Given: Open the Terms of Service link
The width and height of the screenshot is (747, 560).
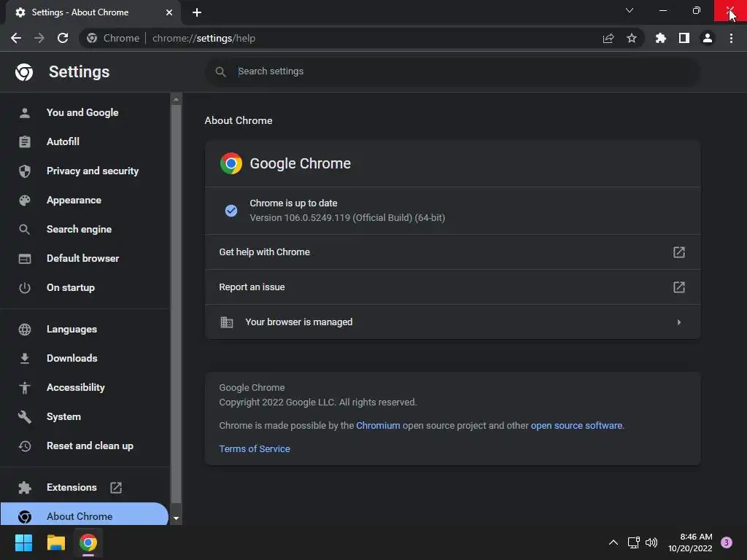Looking at the screenshot, I should [x=255, y=448].
